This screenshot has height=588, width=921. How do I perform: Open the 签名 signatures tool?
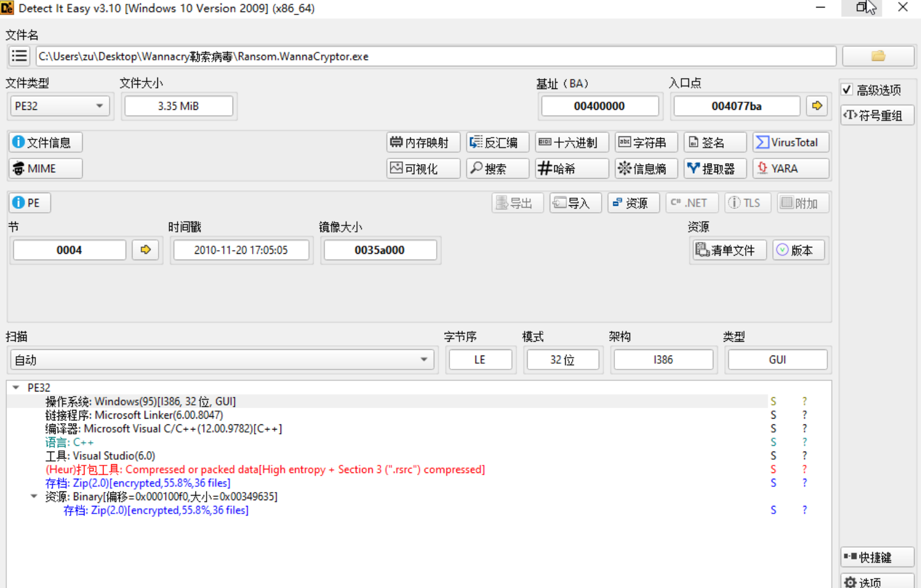[x=714, y=142]
